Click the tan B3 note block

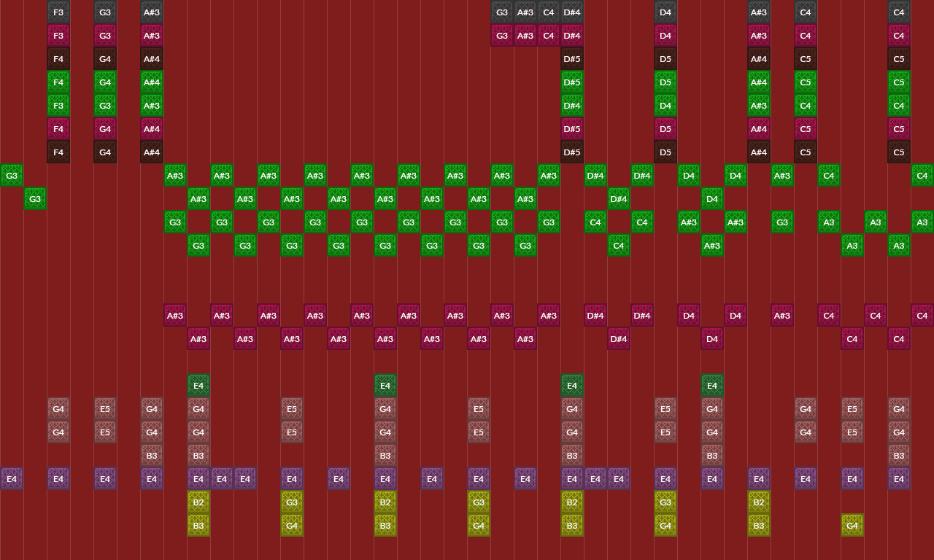pyautogui.click(x=152, y=455)
